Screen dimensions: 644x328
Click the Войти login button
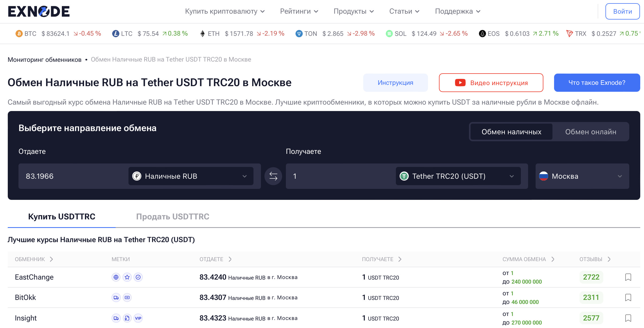pyautogui.click(x=622, y=11)
